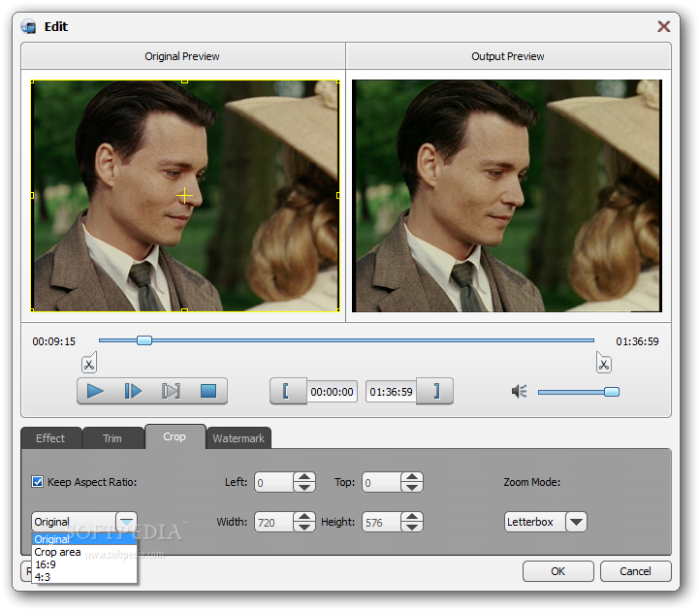Screen dimensions: 700x611
Task: Close the Edit dialog
Action: [x=663, y=26]
